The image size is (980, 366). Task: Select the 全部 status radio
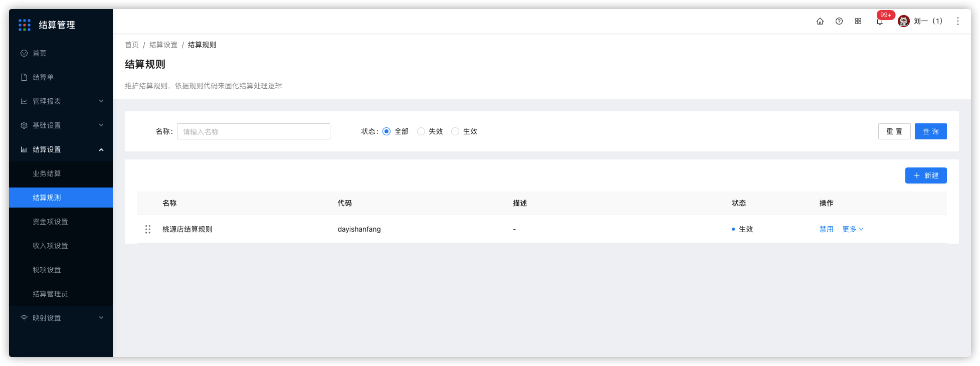tap(386, 131)
